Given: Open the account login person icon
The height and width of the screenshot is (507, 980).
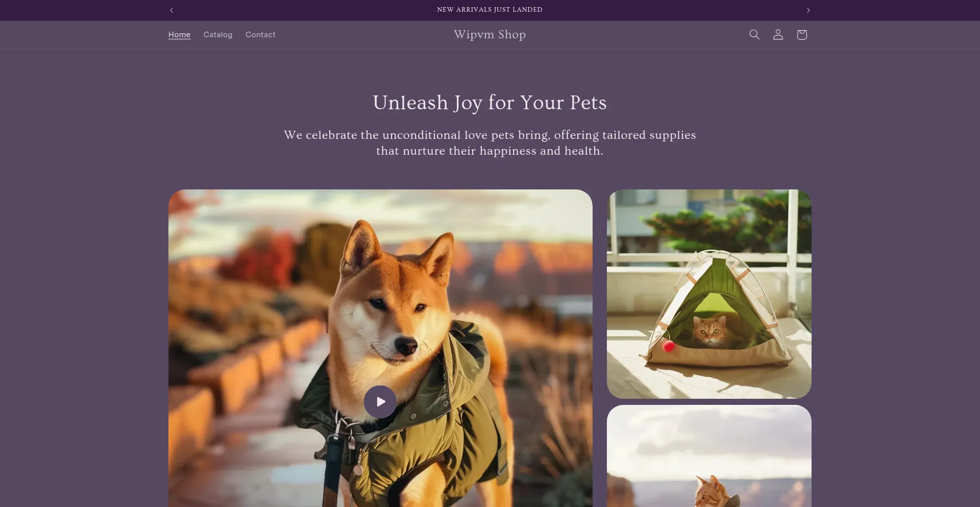Looking at the screenshot, I should [x=778, y=35].
